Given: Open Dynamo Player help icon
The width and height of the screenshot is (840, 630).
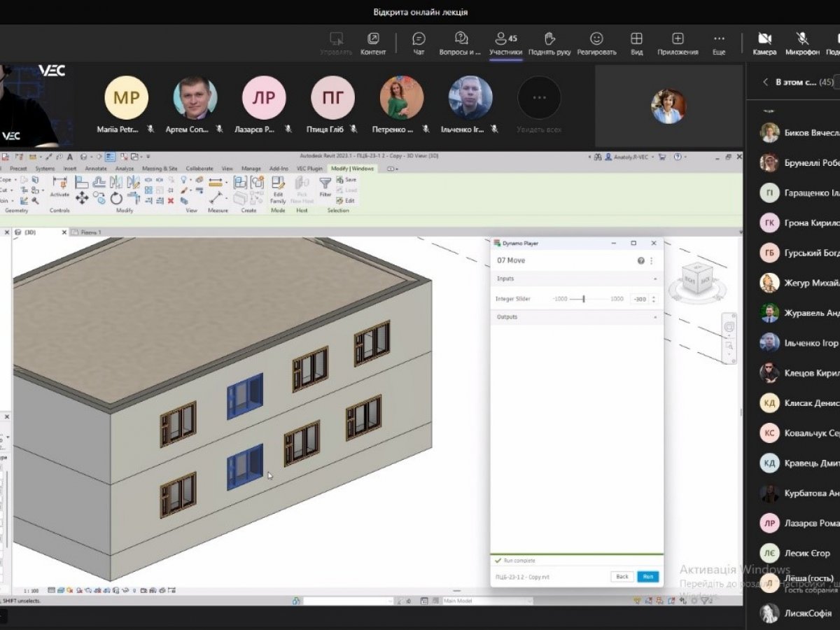Looking at the screenshot, I should click(x=640, y=260).
